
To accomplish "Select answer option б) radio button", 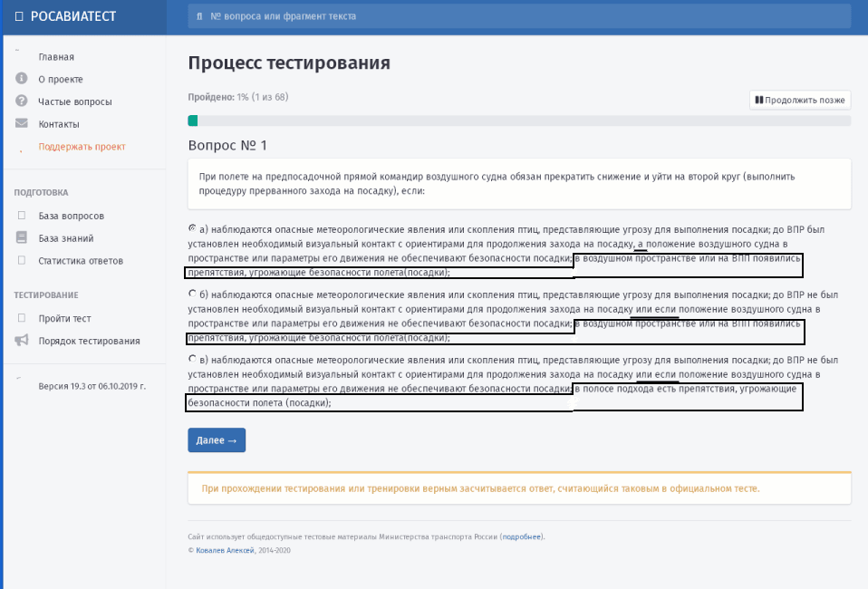I will point(192,294).
